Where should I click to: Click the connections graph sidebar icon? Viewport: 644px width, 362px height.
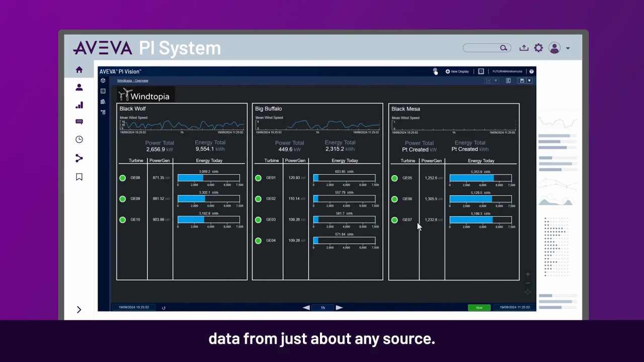pos(79,158)
